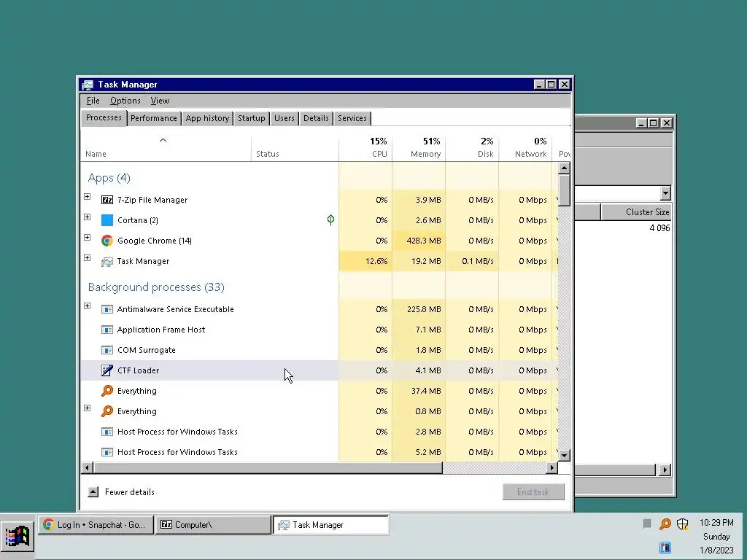The image size is (747, 560).
Task: Click the 4 096 cluster size value
Action: [659, 228]
